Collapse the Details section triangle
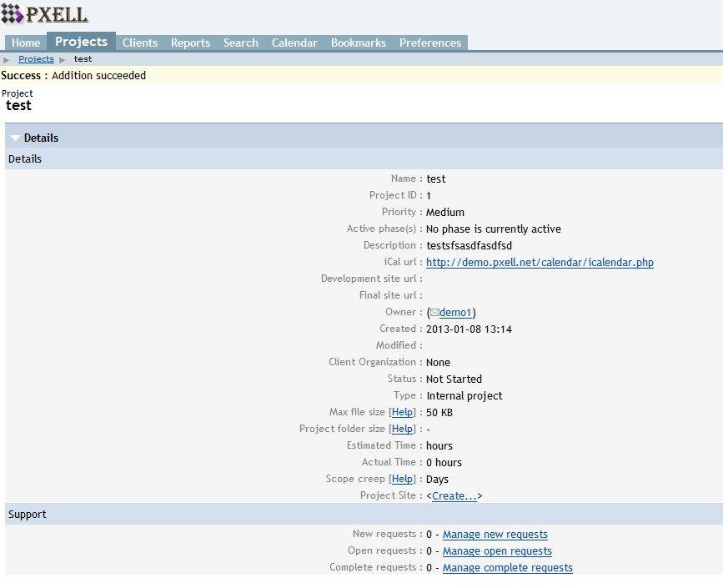723x588 pixels. (15, 138)
